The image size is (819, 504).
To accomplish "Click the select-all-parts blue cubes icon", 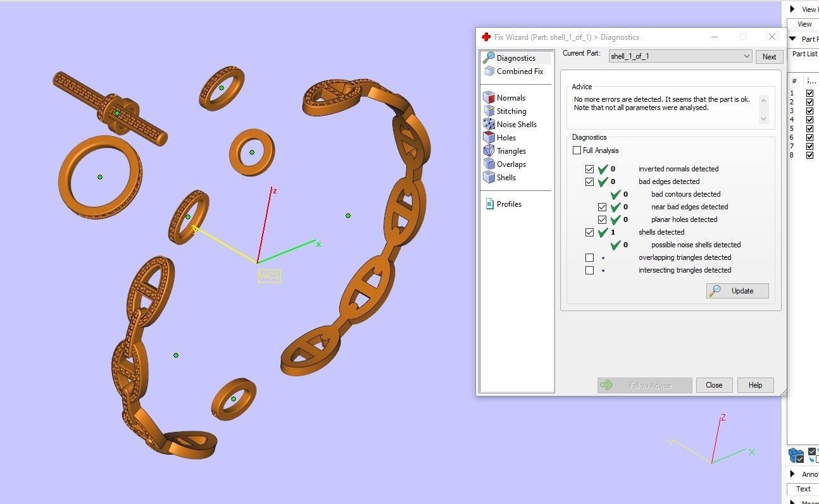I will coord(796,455).
